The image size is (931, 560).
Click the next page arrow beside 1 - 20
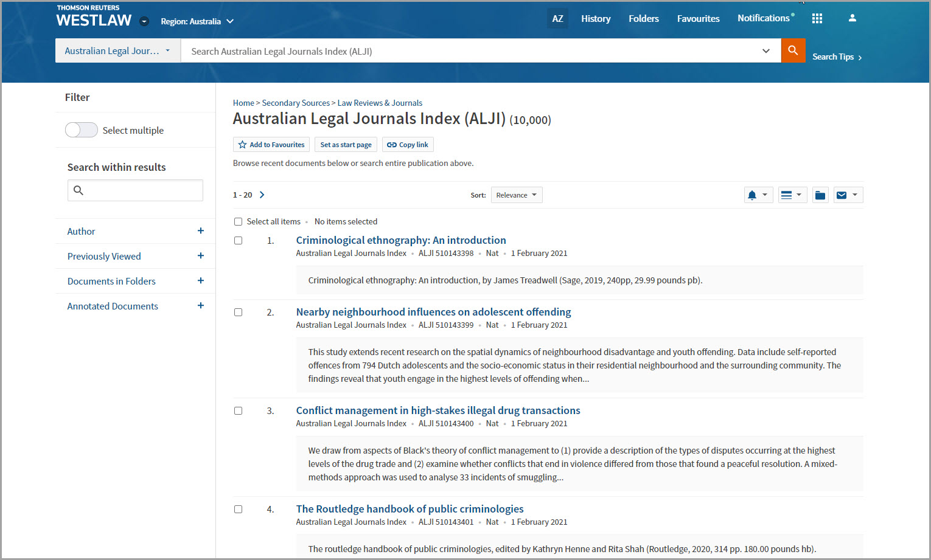pos(262,195)
